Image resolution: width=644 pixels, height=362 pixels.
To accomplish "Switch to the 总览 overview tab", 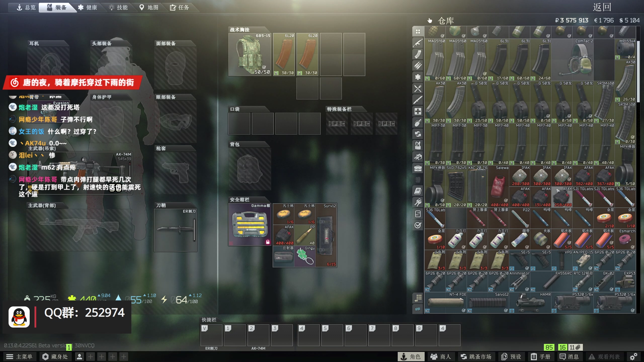I will point(26,7).
